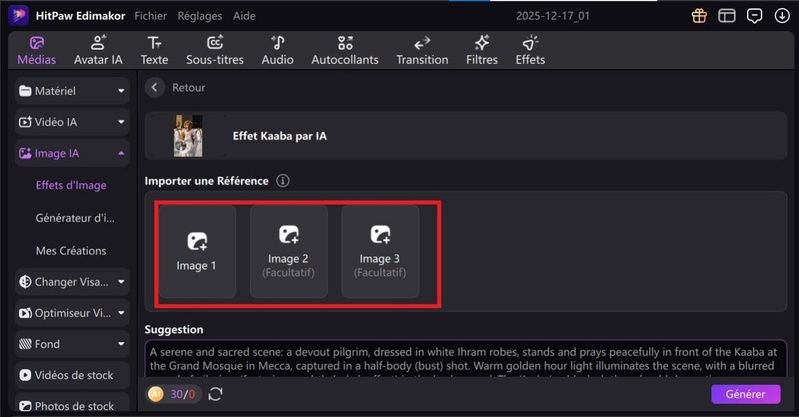The height and width of the screenshot is (417, 799).
Task: Click the info icon beside Importer une Référence
Action: [282, 181]
